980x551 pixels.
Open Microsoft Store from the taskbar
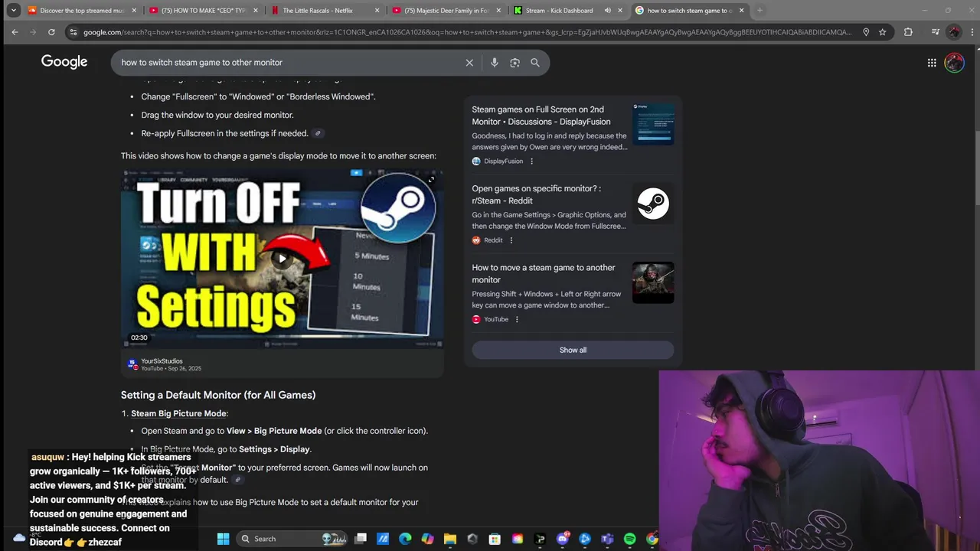pyautogui.click(x=495, y=539)
